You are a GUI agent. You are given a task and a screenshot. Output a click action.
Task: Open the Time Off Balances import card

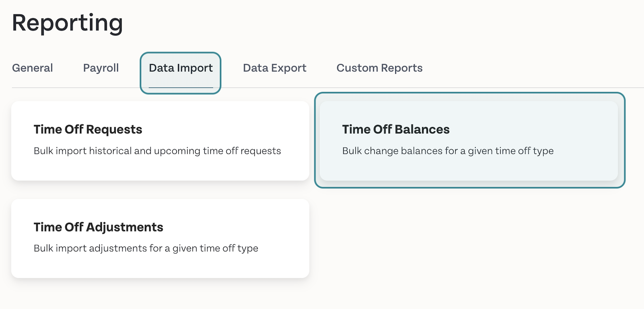tap(469, 141)
